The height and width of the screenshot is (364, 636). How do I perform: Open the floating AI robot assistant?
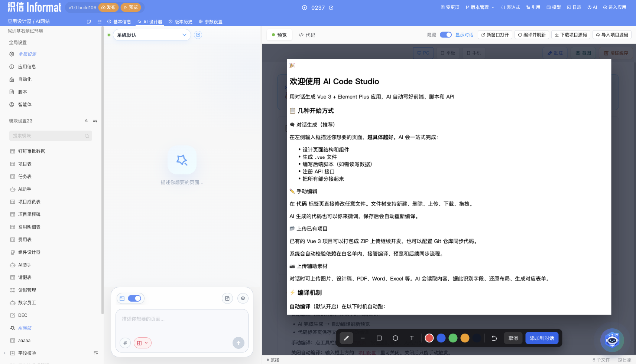coord(612,340)
